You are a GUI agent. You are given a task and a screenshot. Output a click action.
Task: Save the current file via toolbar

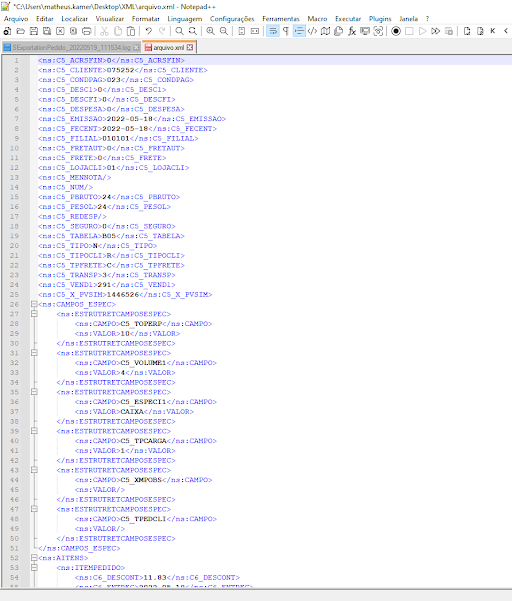pyautogui.click(x=34, y=31)
